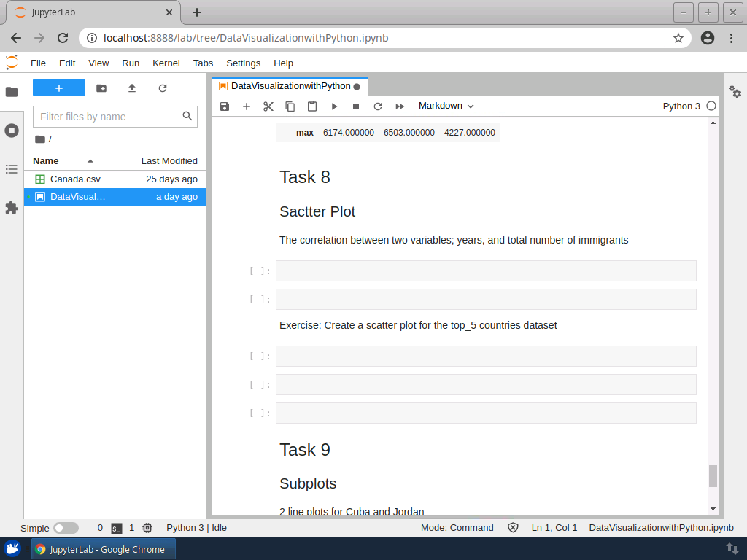Upload files with the upload arrow icon
The image size is (747, 560).
[x=132, y=88]
